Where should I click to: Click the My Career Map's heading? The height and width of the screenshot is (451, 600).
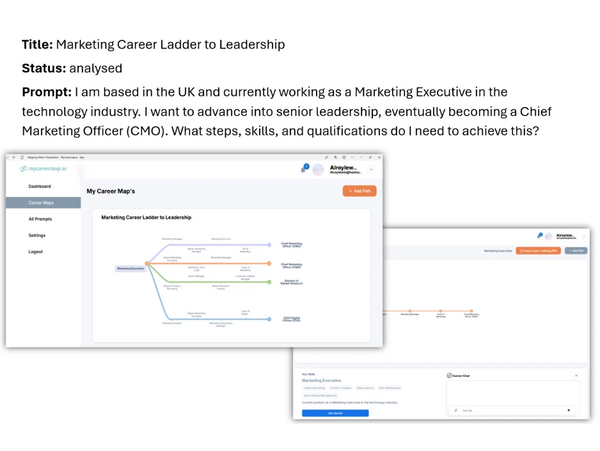pos(111,191)
